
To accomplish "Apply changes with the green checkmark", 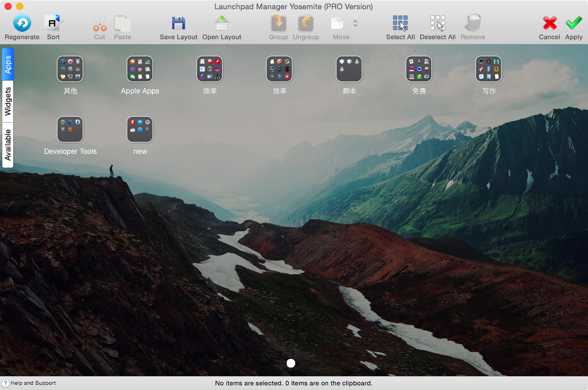I will (x=574, y=23).
